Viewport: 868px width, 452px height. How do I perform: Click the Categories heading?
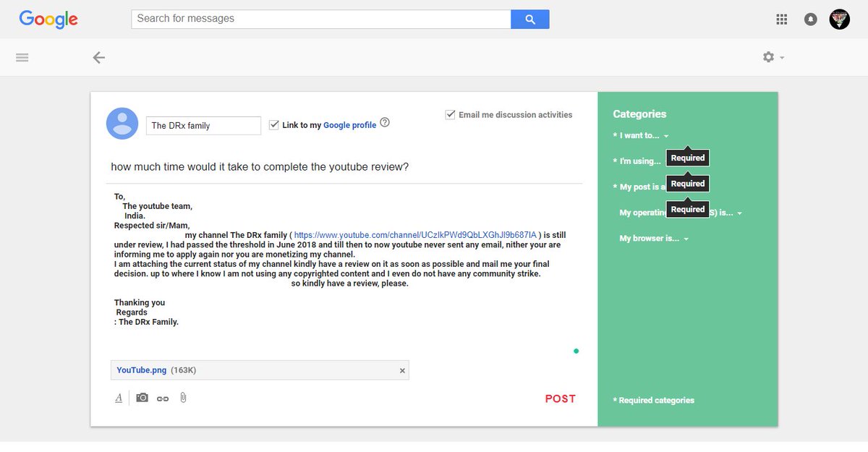click(x=639, y=114)
